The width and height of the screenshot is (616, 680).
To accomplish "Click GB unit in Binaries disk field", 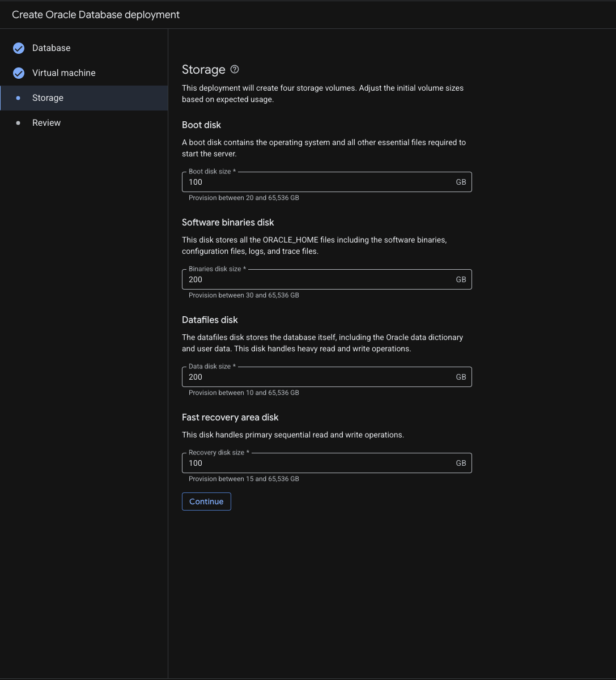I will click(x=461, y=279).
